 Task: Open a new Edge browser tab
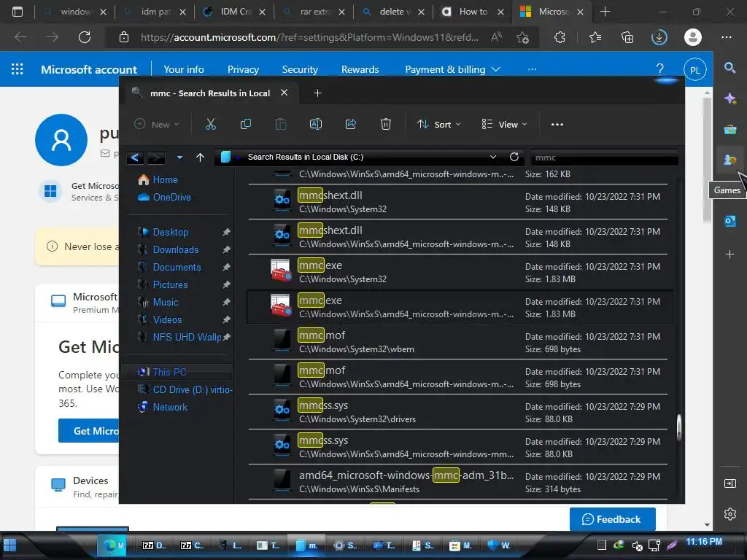click(605, 12)
